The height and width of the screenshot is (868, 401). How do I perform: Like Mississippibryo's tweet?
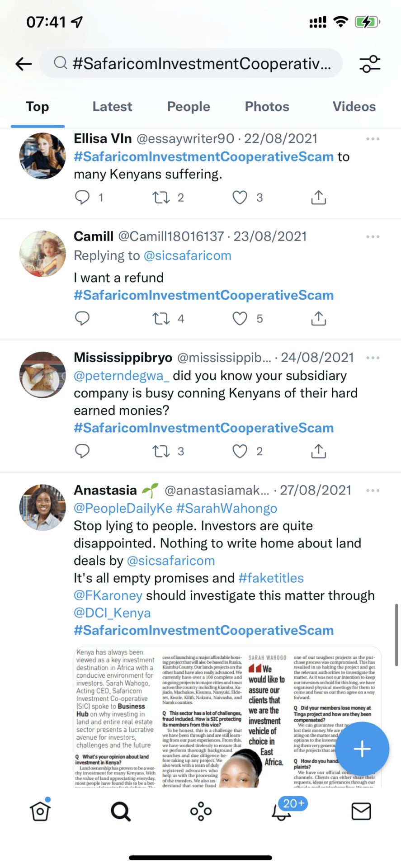tap(240, 451)
